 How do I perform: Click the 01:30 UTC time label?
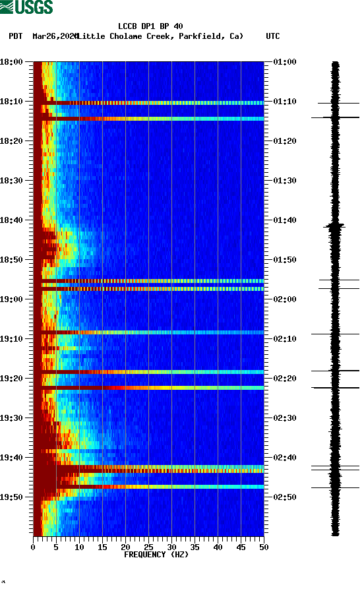pyautogui.click(x=285, y=180)
